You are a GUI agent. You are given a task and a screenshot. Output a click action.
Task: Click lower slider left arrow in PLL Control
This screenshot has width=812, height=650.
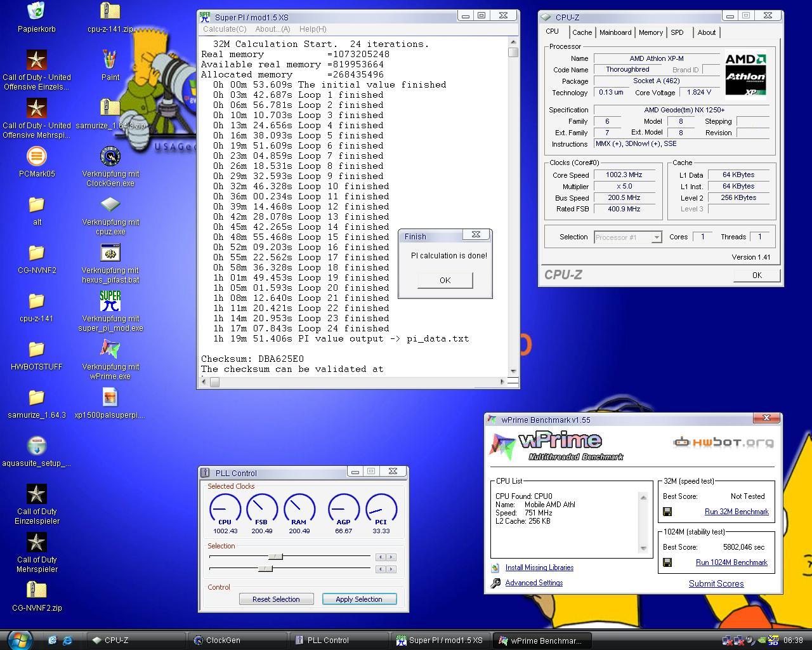(x=381, y=569)
